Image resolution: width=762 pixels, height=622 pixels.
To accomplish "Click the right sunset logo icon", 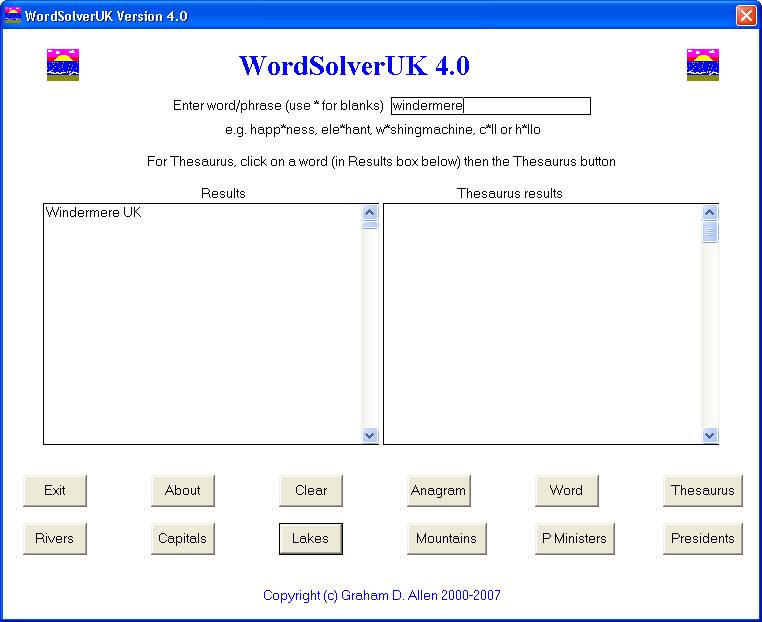I will point(703,65).
